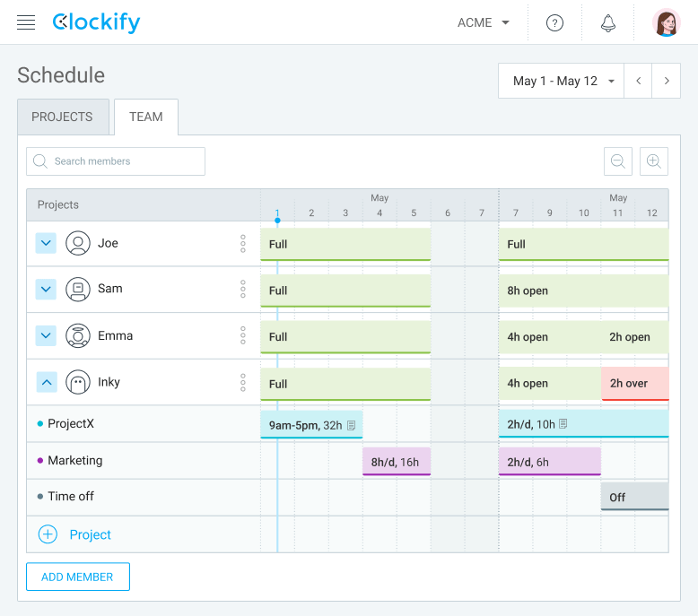Go to the next date range
698x616 pixels.
click(666, 81)
